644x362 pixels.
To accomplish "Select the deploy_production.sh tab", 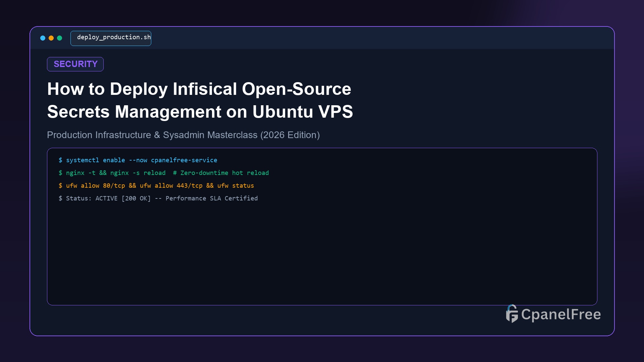I will [111, 38].
